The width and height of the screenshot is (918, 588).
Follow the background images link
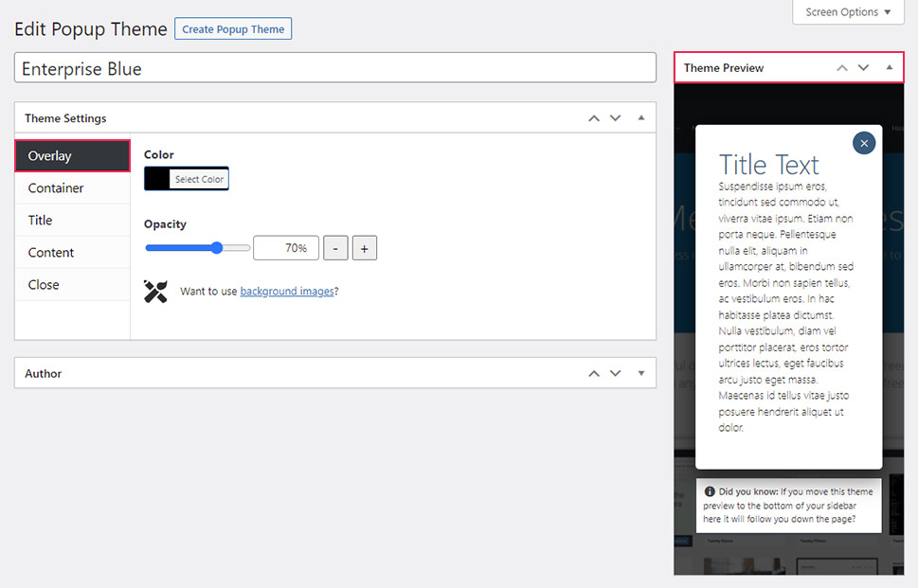[x=287, y=292]
